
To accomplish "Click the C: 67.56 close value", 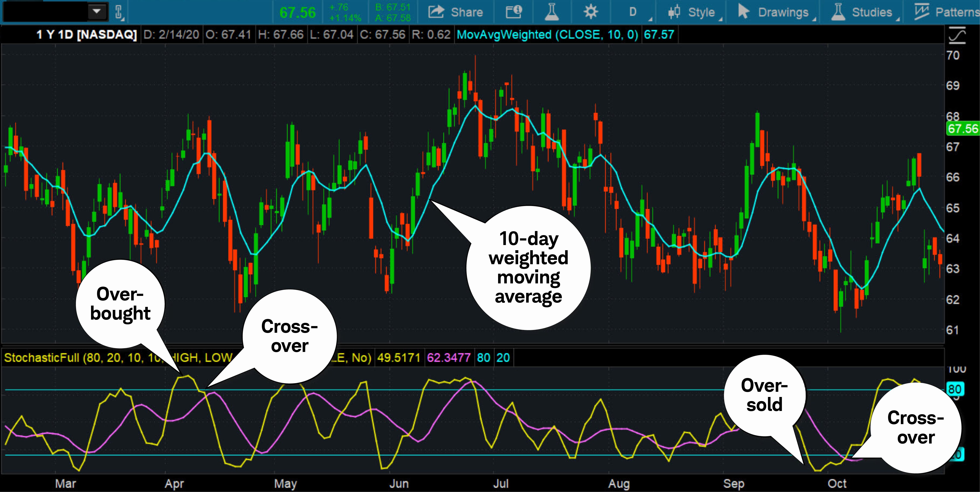I will (x=383, y=34).
